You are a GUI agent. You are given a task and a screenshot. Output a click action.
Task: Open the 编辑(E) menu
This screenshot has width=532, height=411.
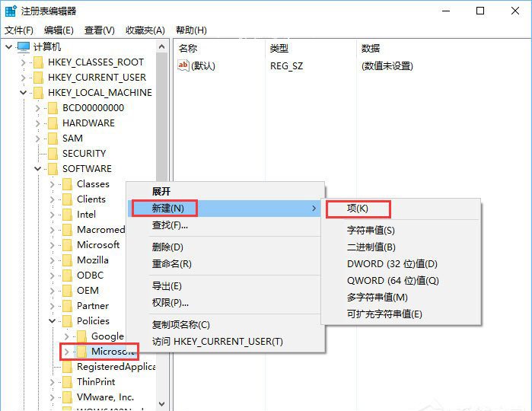tap(59, 30)
